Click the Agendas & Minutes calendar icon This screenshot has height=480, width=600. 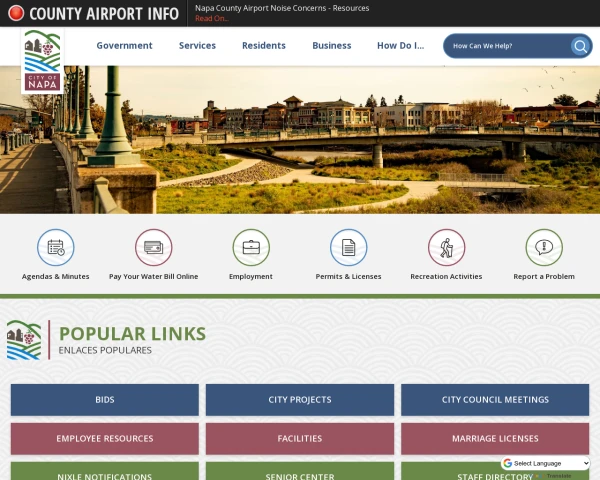[56, 247]
